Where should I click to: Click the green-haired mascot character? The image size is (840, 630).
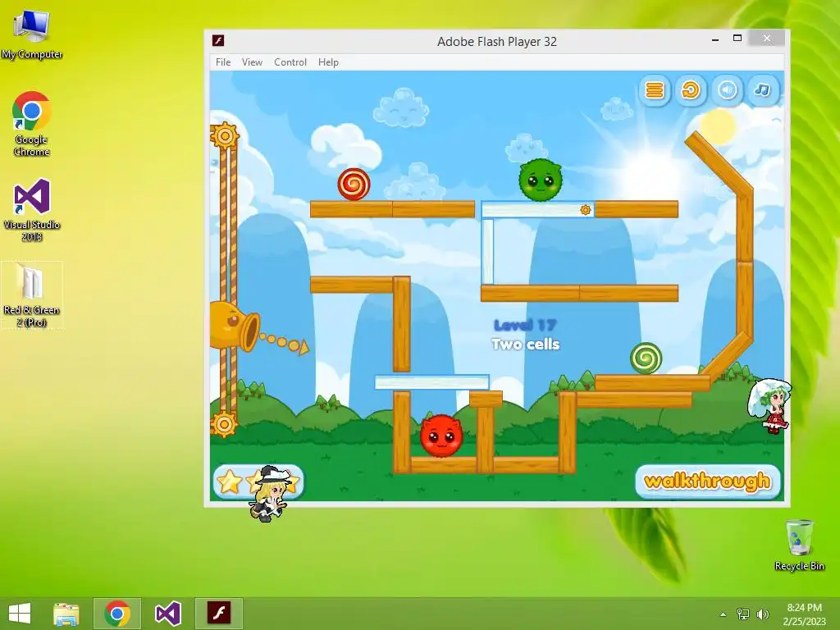(770, 405)
